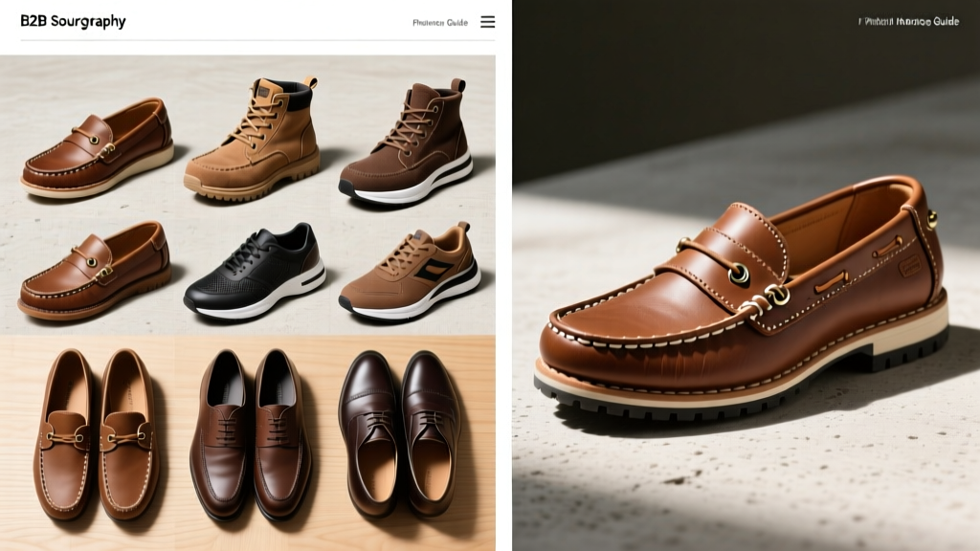Open the guide link over the large loafer photo
The image size is (980, 551).
tap(909, 21)
